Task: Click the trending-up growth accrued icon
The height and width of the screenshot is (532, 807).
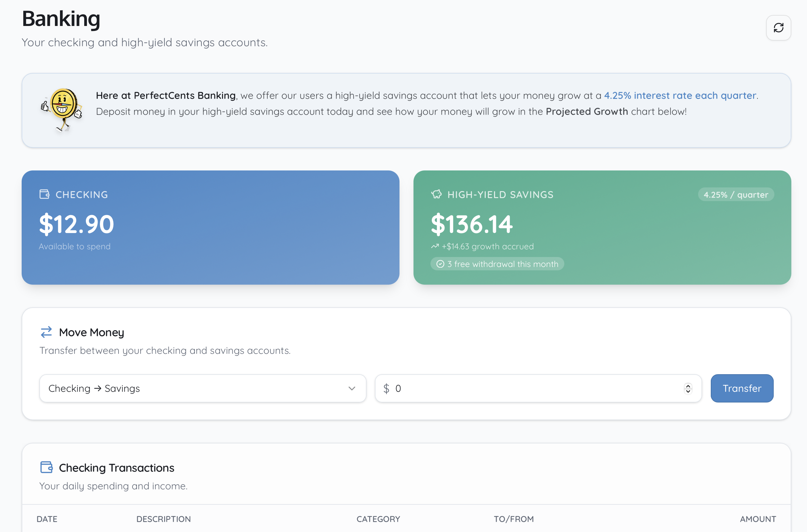Action: (x=434, y=246)
